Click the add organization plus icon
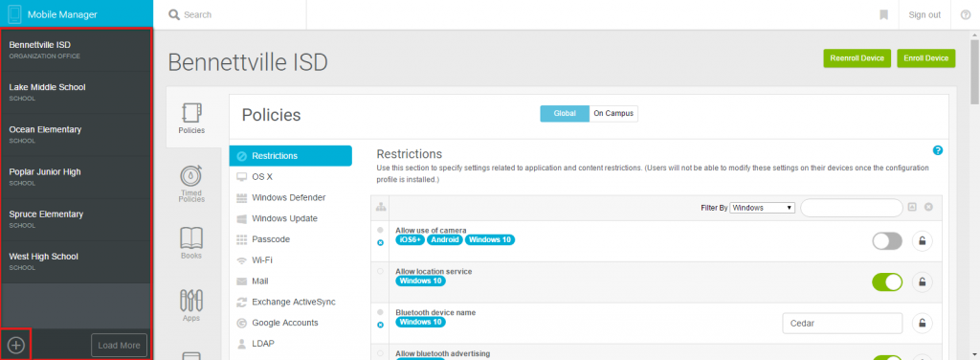980x360 pixels. [15, 345]
